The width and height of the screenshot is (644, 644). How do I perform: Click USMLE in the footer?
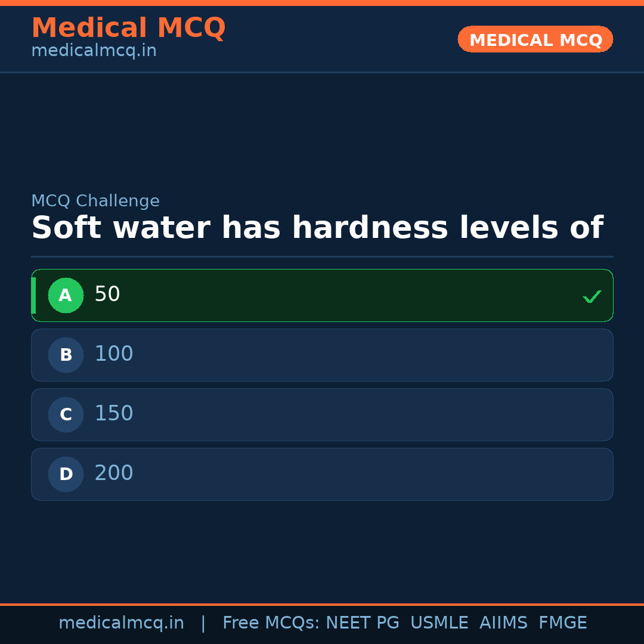coord(439,623)
